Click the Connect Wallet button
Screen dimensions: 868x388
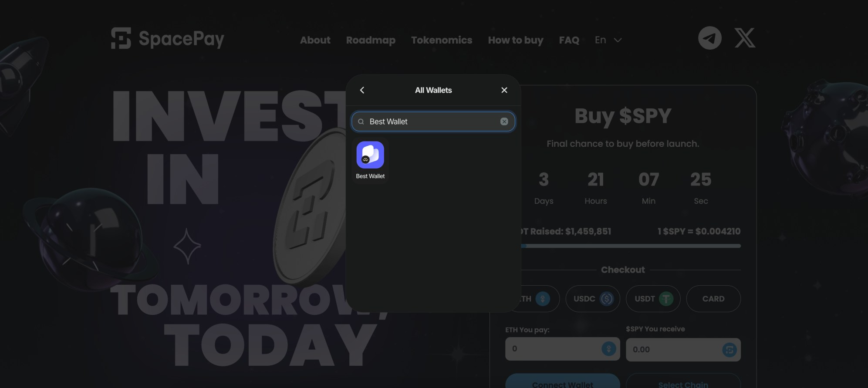click(x=562, y=381)
